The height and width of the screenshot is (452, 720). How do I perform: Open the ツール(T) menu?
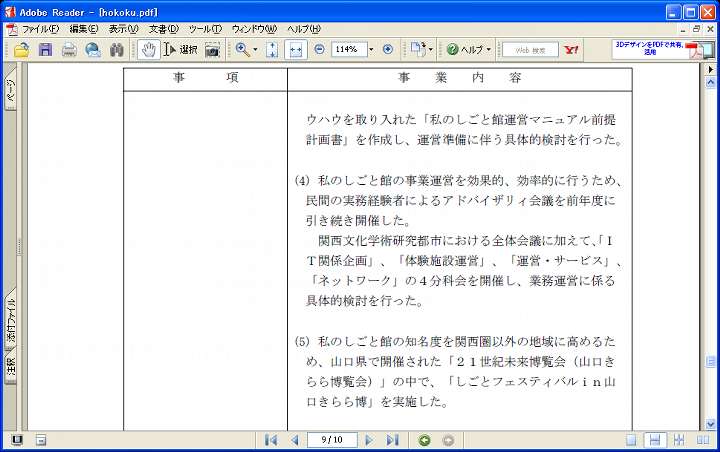coord(204,29)
